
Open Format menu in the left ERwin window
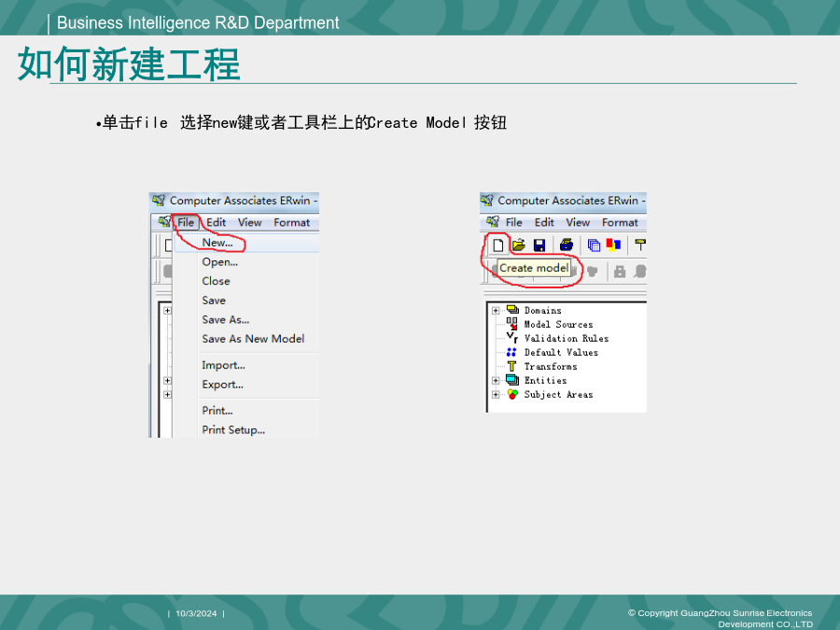[291, 222]
